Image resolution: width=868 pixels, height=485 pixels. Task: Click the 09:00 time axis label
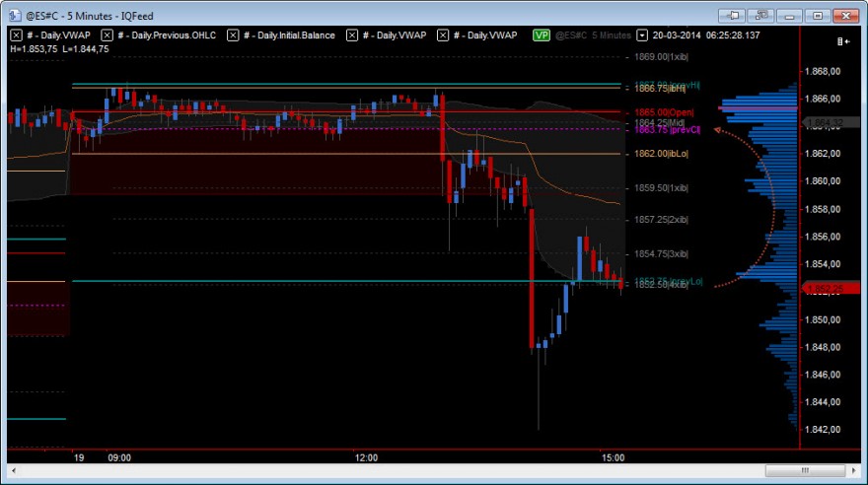click(x=119, y=458)
